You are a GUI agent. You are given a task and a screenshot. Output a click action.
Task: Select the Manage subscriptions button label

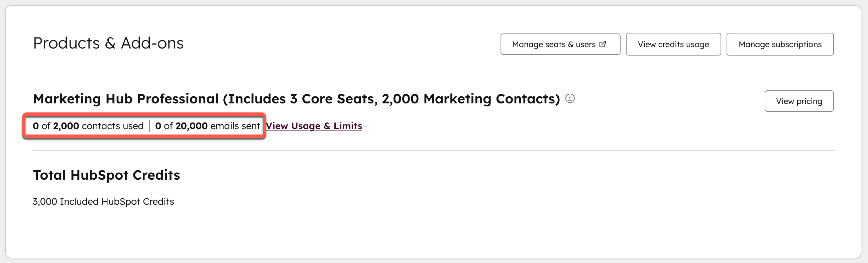pyautogui.click(x=780, y=44)
